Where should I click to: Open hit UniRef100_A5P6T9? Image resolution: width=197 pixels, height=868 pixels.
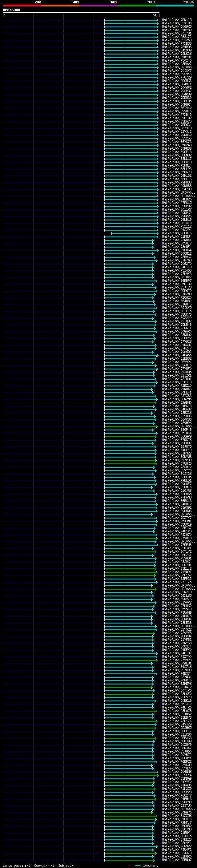click(177, 291)
